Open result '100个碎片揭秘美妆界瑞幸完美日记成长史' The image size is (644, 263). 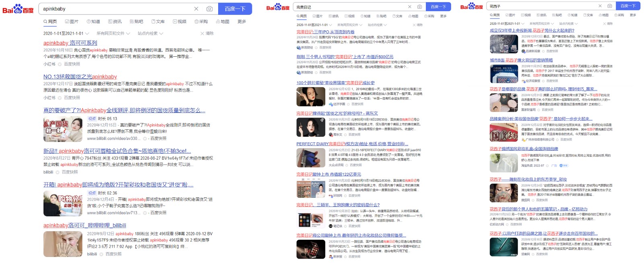pos(336,83)
